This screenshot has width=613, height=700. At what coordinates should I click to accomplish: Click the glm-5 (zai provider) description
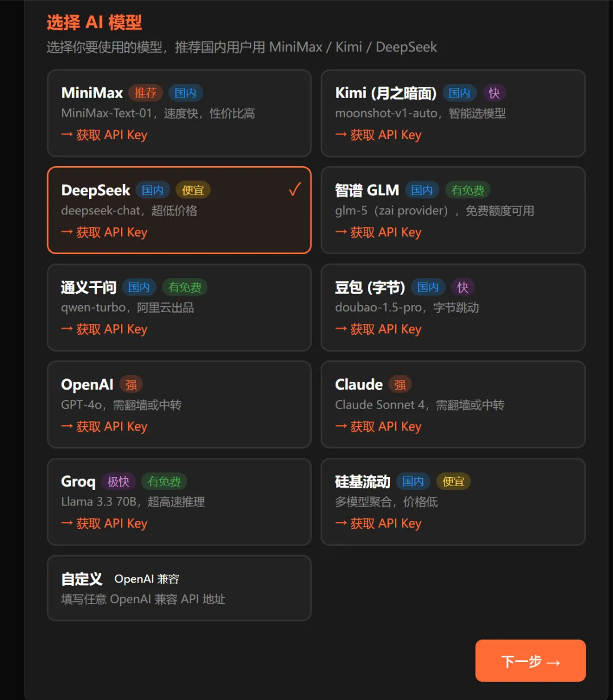(x=435, y=210)
